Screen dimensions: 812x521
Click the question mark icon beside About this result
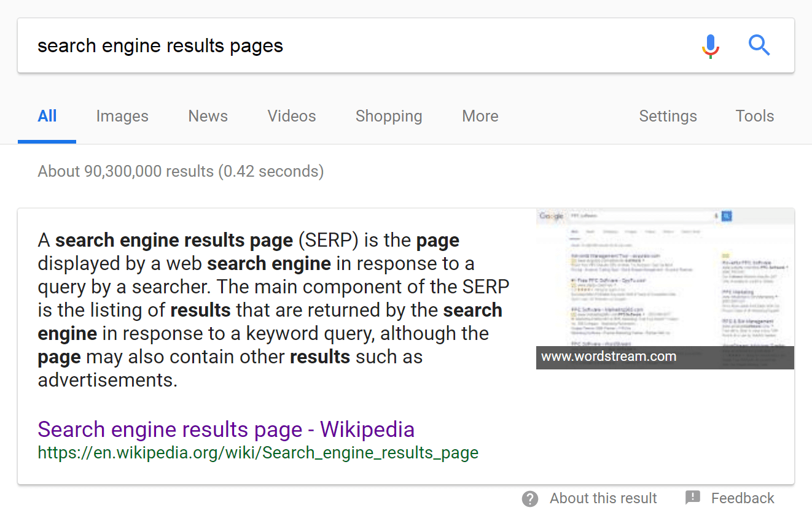coord(529,498)
